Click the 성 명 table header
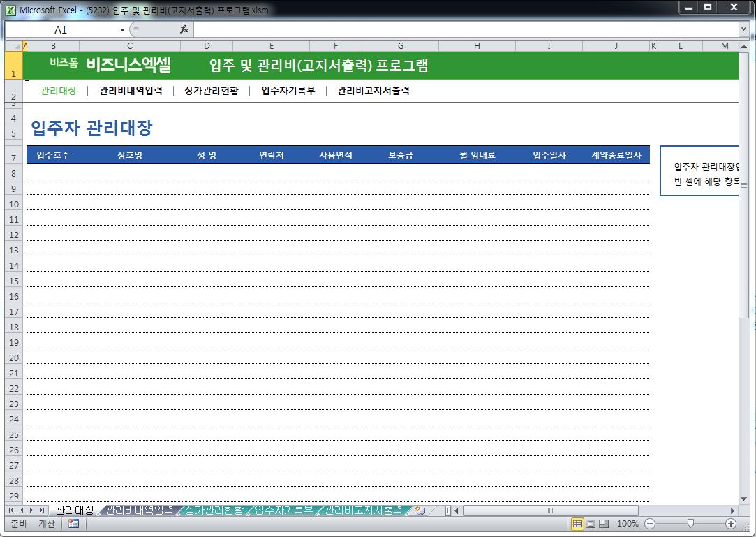 [x=207, y=155]
